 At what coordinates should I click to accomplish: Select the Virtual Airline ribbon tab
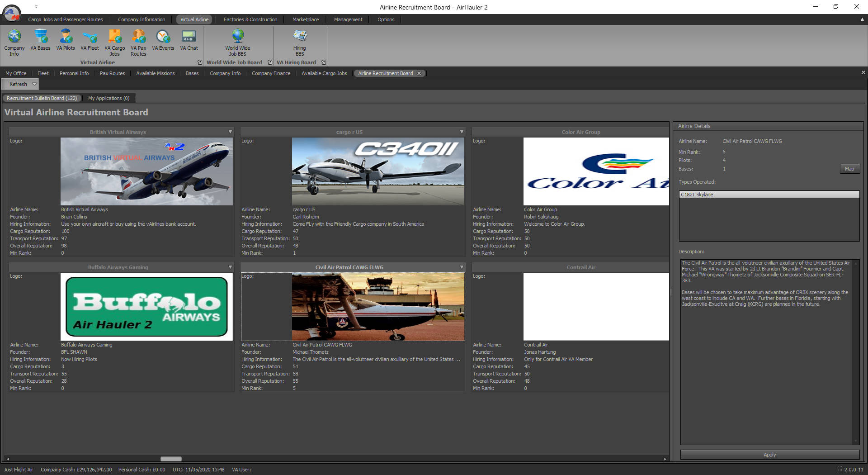[x=194, y=19]
